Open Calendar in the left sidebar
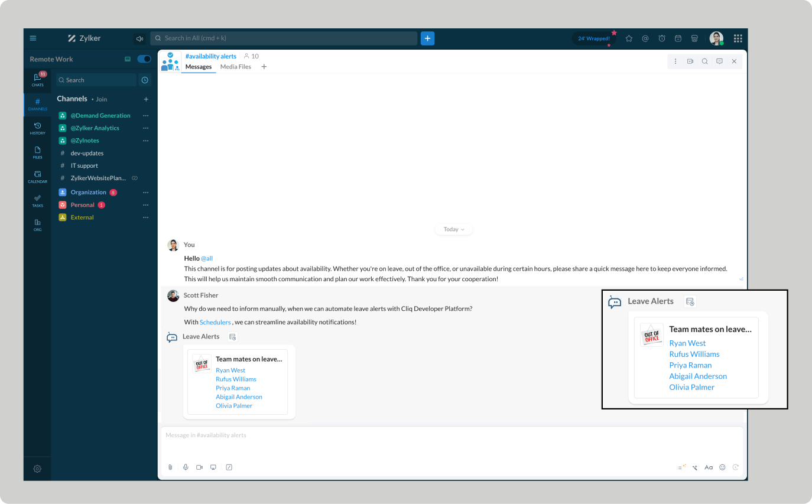This screenshot has height=504, width=812. (37, 177)
